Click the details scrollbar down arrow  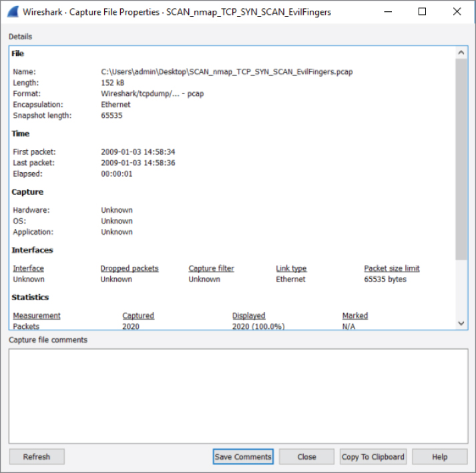tap(461, 323)
